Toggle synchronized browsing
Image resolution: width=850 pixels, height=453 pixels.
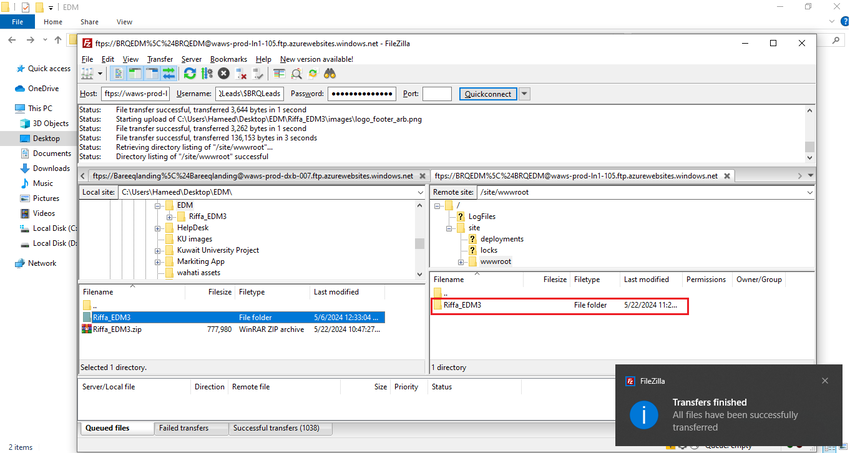(313, 74)
